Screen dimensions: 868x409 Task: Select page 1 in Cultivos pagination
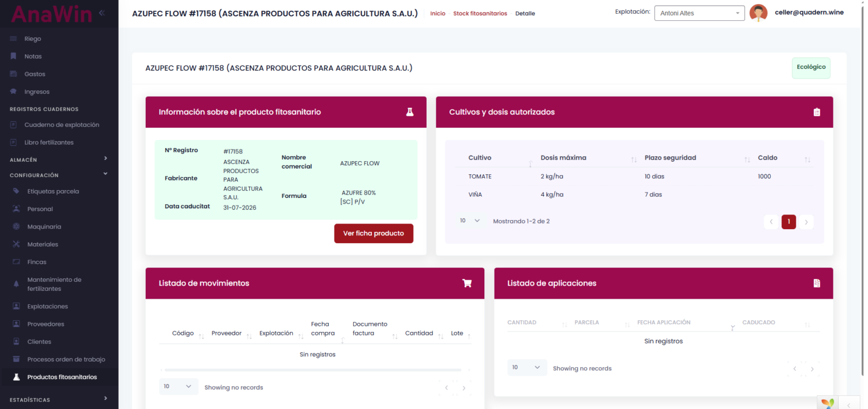coord(788,222)
